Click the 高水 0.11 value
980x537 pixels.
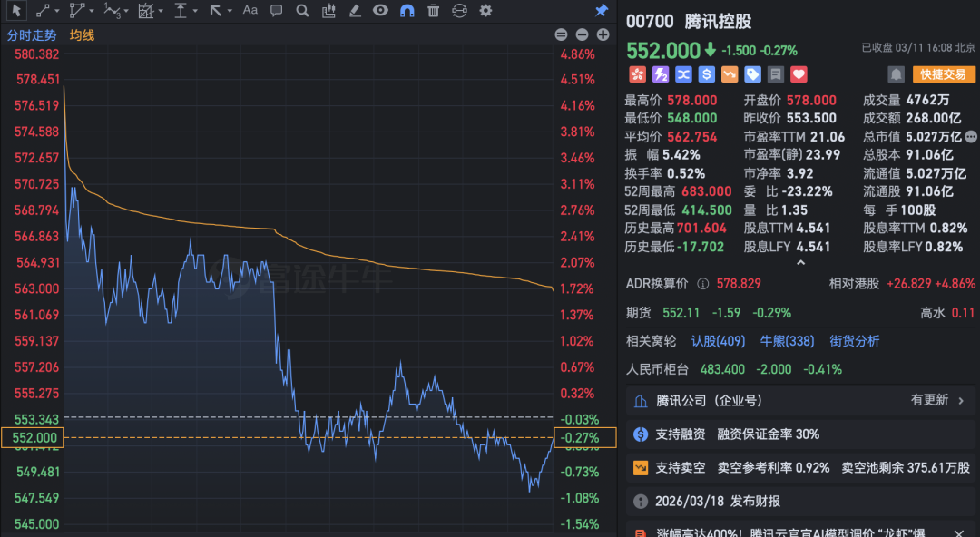tap(963, 313)
